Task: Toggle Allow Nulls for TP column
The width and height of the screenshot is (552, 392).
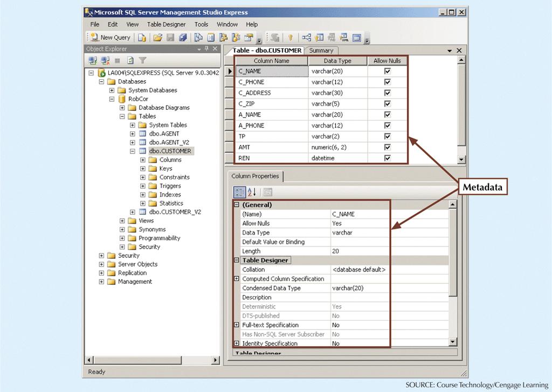Action: [x=387, y=136]
